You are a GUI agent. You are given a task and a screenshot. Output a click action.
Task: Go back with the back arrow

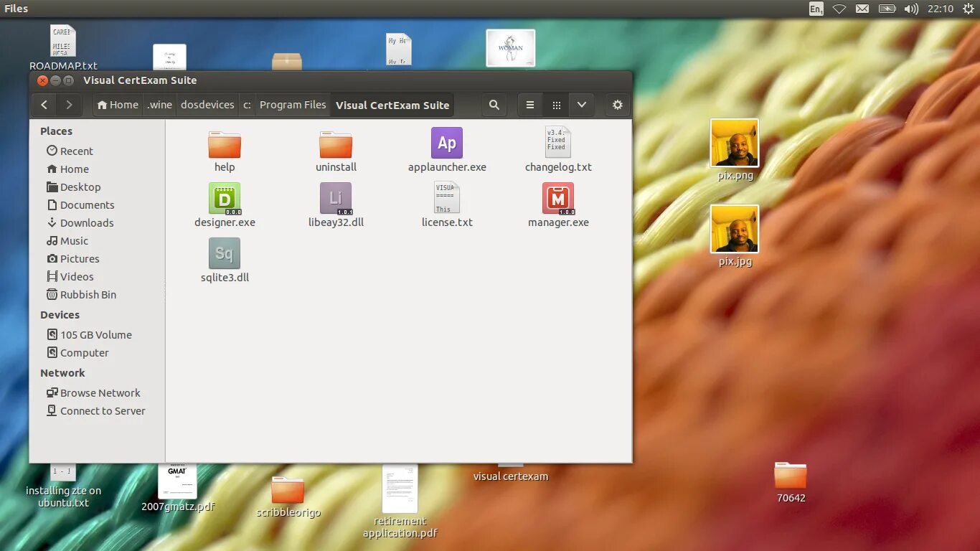coord(44,105)
